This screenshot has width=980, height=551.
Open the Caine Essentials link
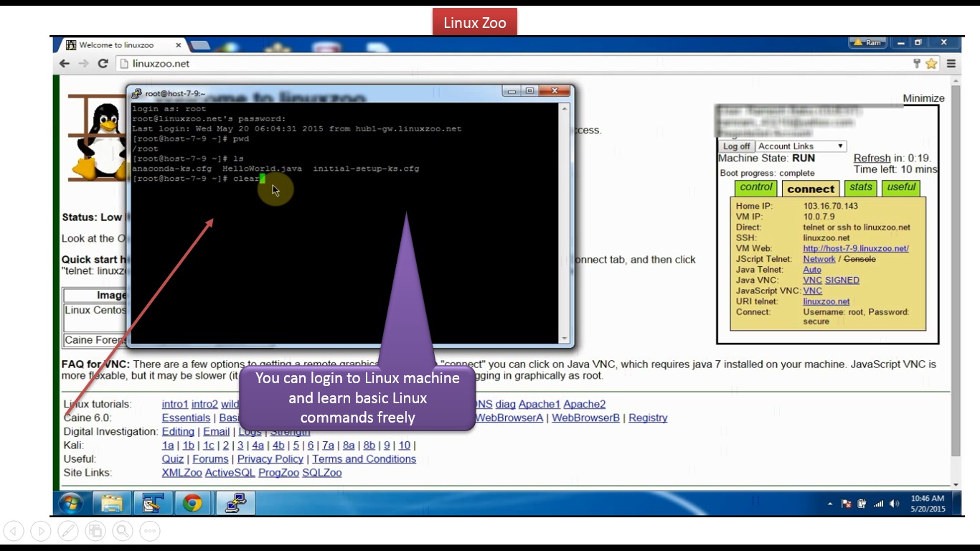[x=186, y=418]
